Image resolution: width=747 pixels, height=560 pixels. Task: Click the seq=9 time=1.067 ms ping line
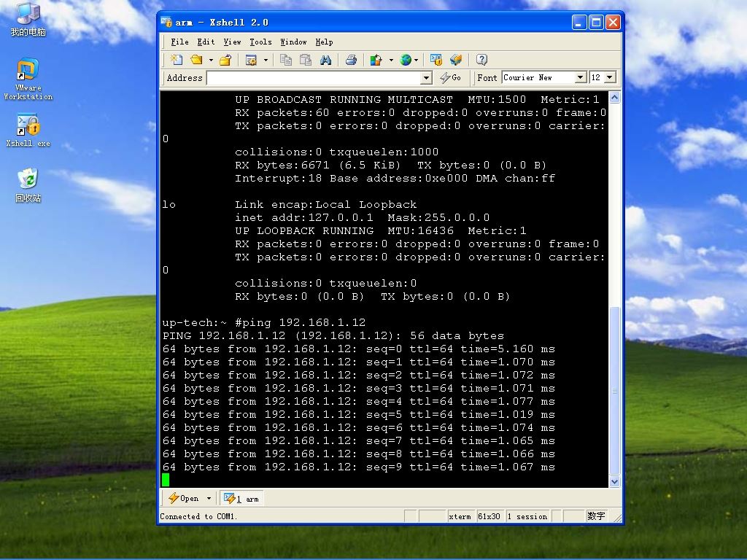[359, 467]
